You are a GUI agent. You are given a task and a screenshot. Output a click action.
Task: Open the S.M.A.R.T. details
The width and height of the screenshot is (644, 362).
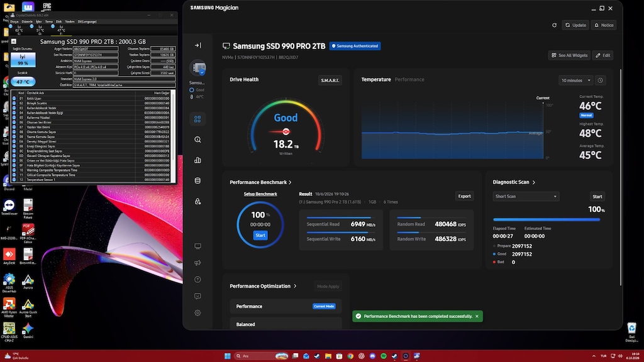click(330, 80)
